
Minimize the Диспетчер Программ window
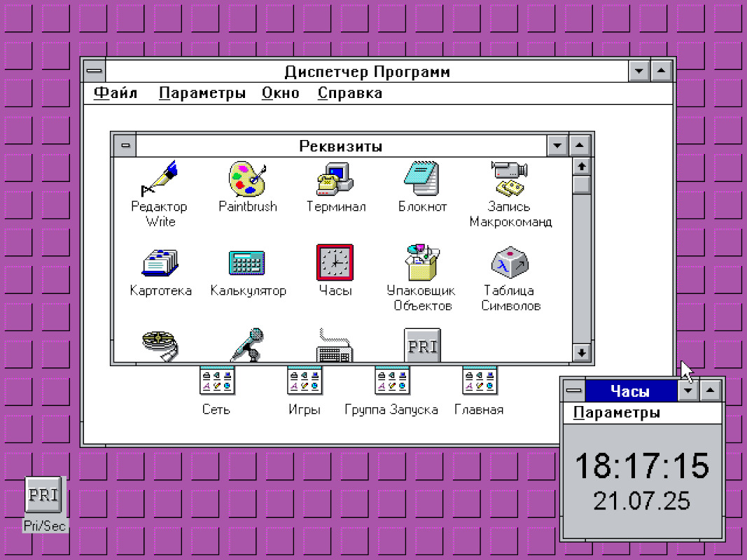click(x=639, y=71)
